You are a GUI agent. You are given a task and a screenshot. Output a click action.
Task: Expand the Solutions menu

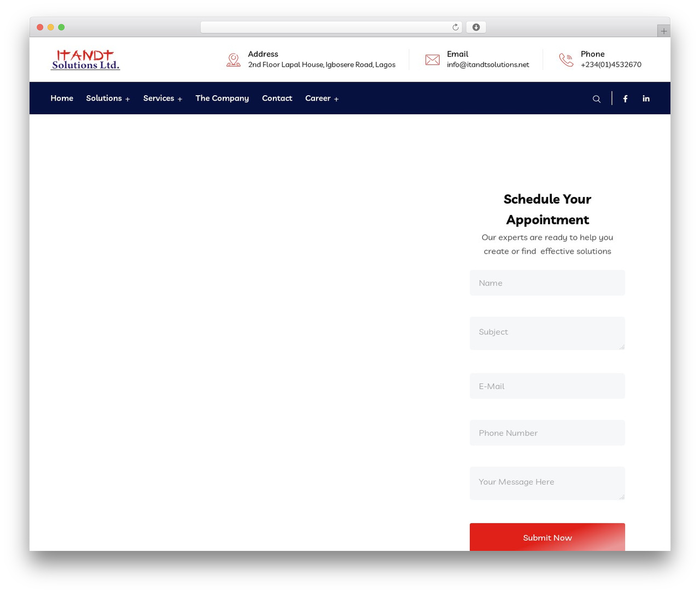coord(108,98)
